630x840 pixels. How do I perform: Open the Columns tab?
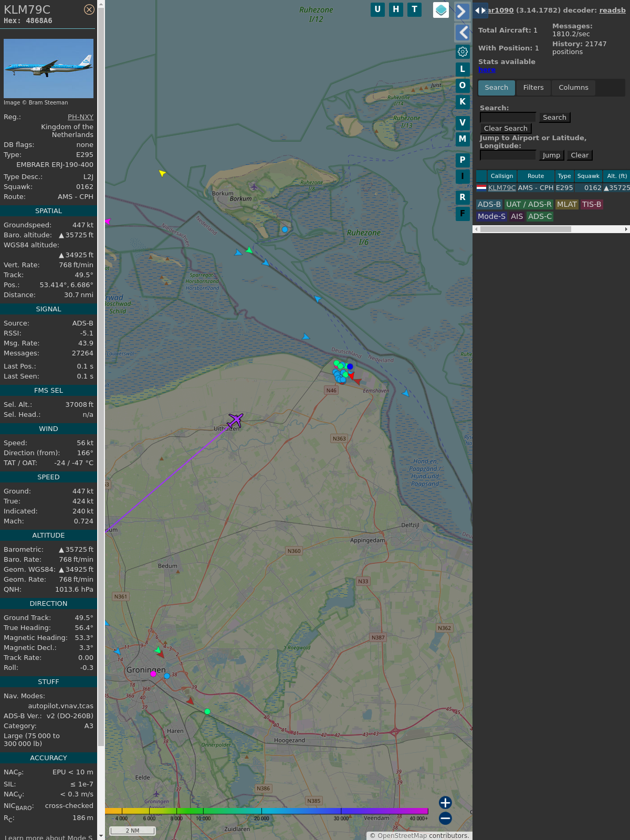573,88
